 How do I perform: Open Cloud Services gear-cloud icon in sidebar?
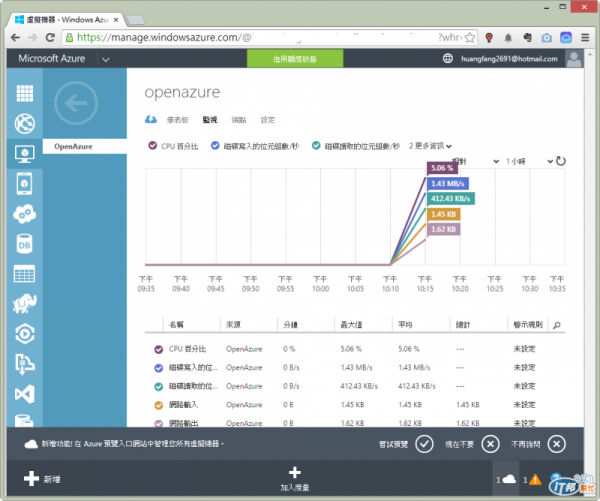point(24,214)
